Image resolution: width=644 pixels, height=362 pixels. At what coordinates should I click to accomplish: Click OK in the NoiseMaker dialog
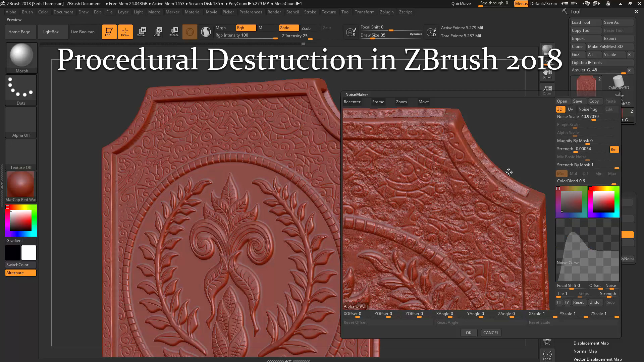[x=469, y=333]
